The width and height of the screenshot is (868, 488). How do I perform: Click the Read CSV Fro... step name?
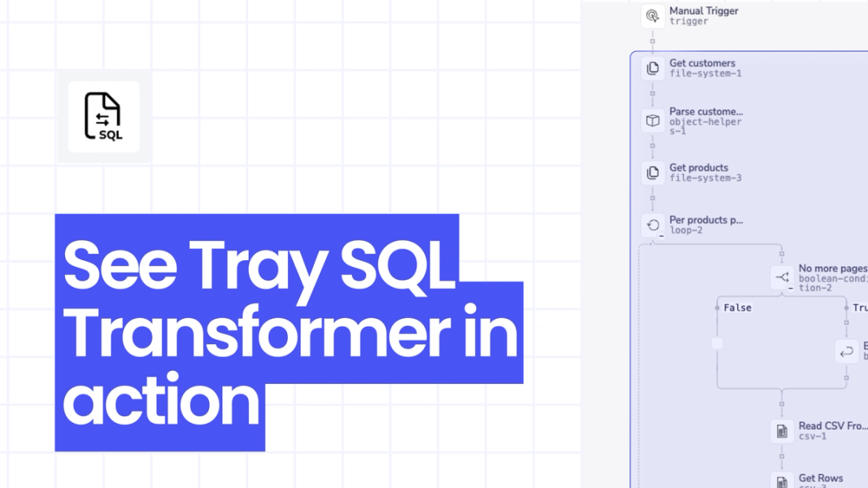[x=833, y=426]
